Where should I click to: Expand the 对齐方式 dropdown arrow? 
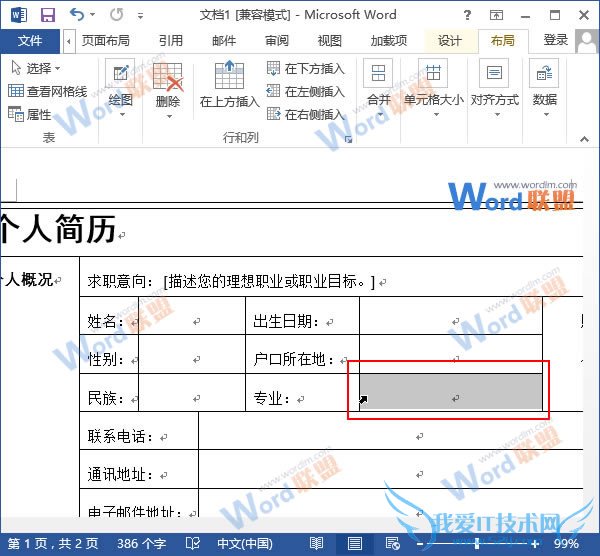point(497,114)
